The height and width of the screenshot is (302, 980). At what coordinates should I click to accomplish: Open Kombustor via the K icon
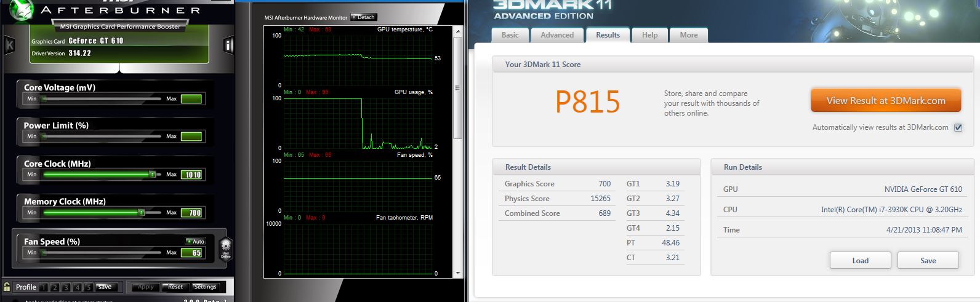coord(9,45)
